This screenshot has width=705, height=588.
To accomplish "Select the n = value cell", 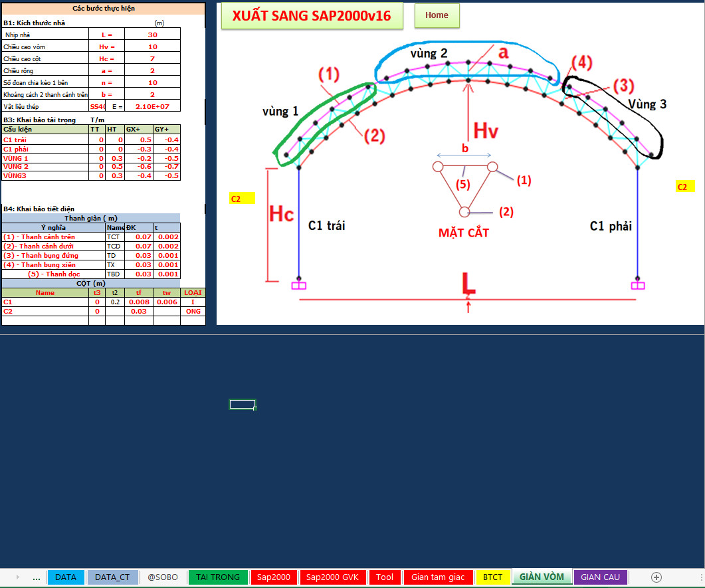I will coord(152,82).
